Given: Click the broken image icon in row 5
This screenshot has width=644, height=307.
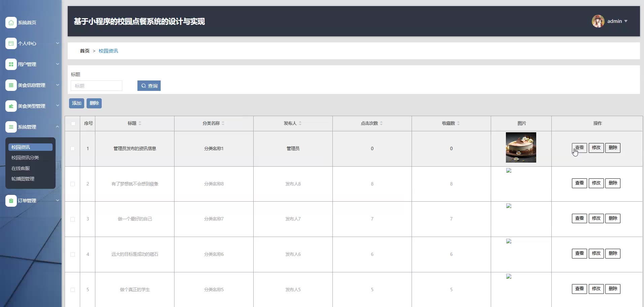Looking at the screenshot, I should pyautogui.click(x=509, y=277).
